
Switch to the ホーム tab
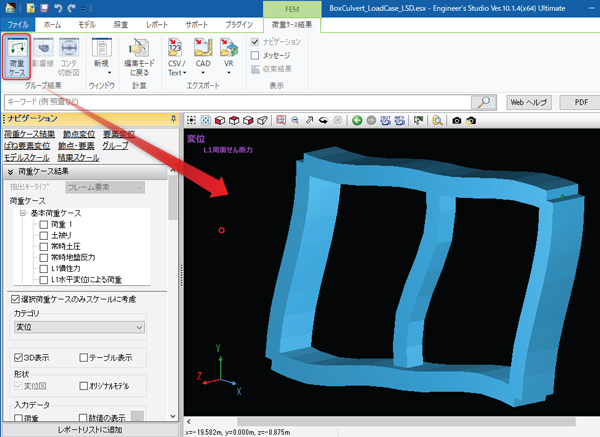52,25
